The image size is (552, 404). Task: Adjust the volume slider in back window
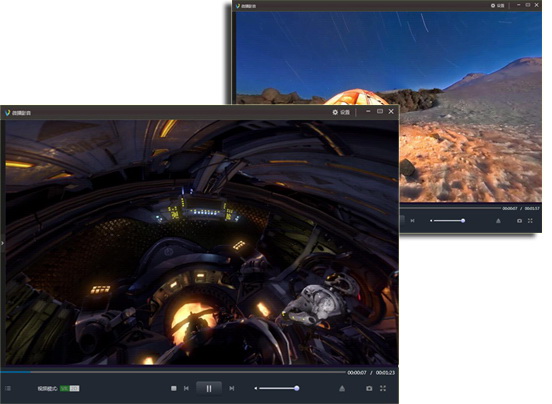450,221
